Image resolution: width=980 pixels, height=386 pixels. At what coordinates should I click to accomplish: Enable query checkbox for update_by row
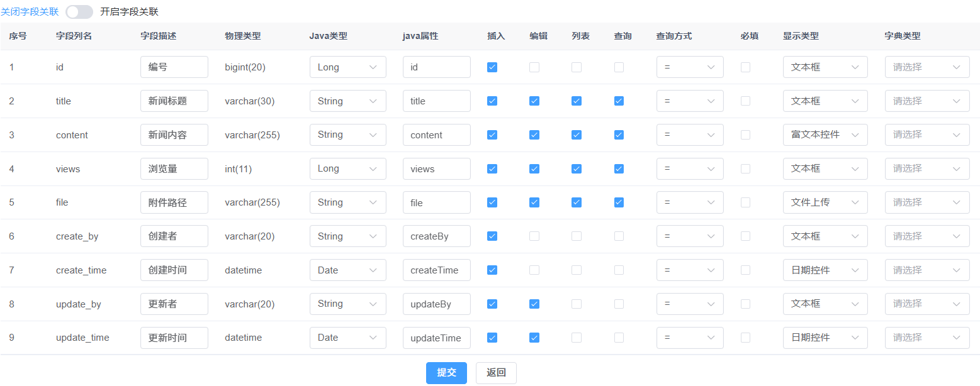[x=619, y=304]
